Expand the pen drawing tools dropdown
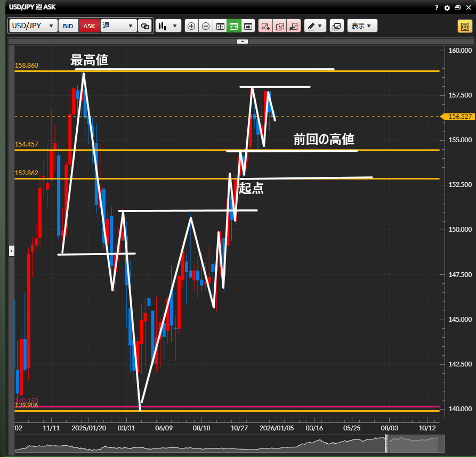Image resolution: width=476 pixels, height=457 pixels. (315, 26)
